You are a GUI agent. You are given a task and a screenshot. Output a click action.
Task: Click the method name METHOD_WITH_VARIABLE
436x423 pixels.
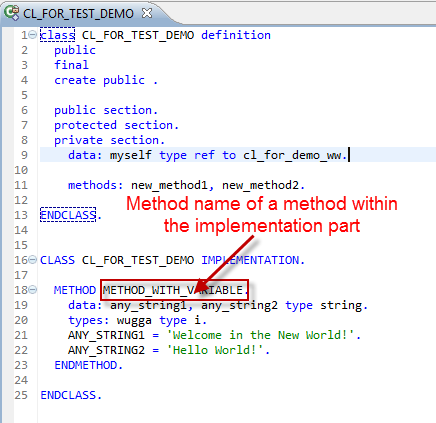(173, 290)
